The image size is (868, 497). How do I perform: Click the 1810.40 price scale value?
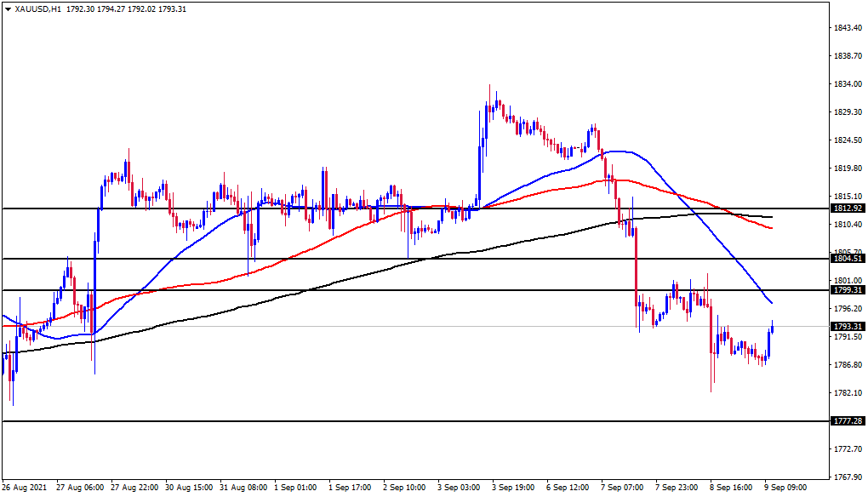848,224
